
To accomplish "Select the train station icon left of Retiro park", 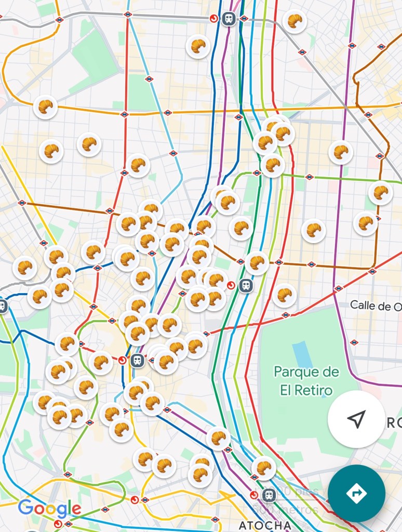I will [246, 285].
